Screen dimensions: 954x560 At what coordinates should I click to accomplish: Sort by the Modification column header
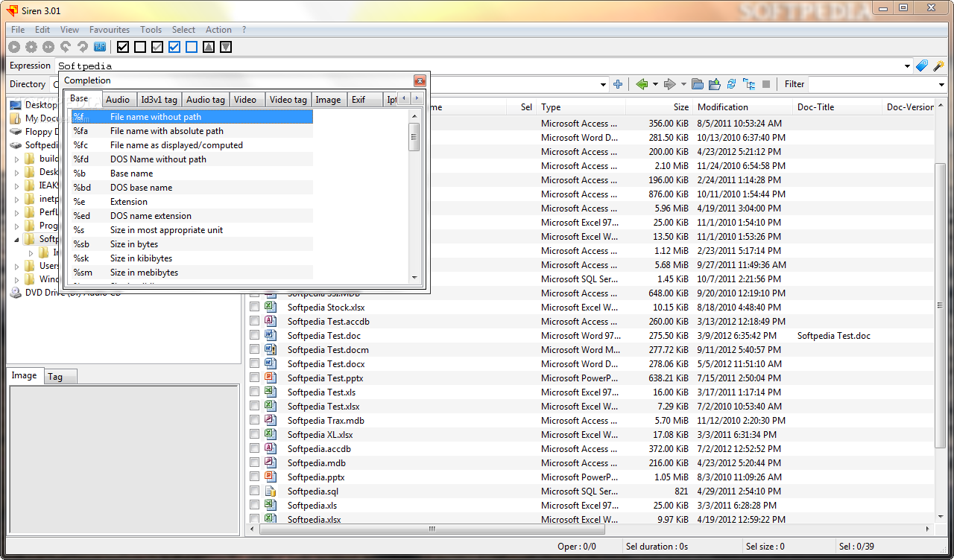tap(742, 107)
